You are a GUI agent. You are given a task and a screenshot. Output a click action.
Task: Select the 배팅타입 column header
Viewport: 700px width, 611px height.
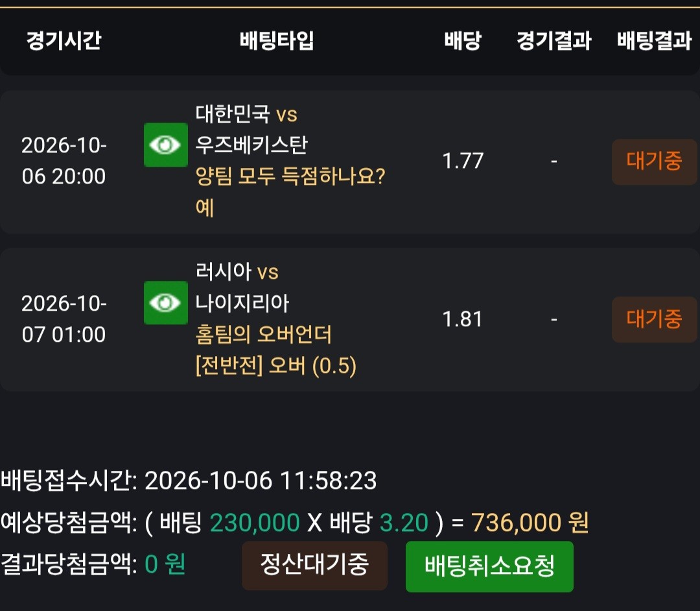tap(277, 40)
